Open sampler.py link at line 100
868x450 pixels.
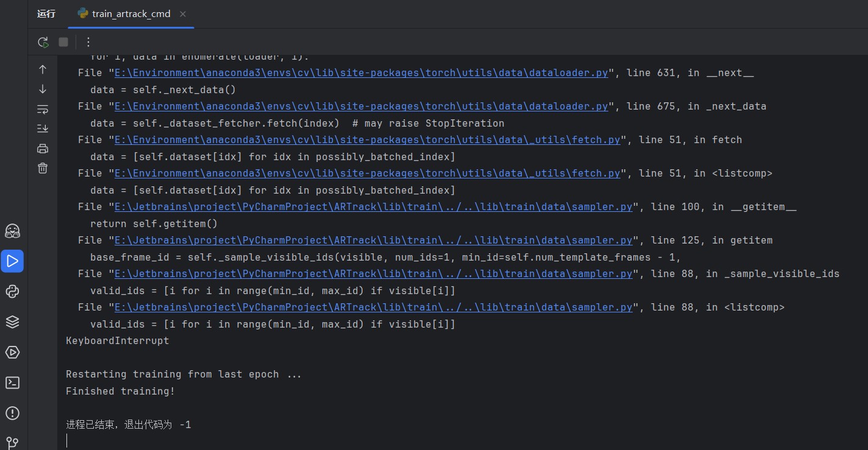tap(374, 207)
